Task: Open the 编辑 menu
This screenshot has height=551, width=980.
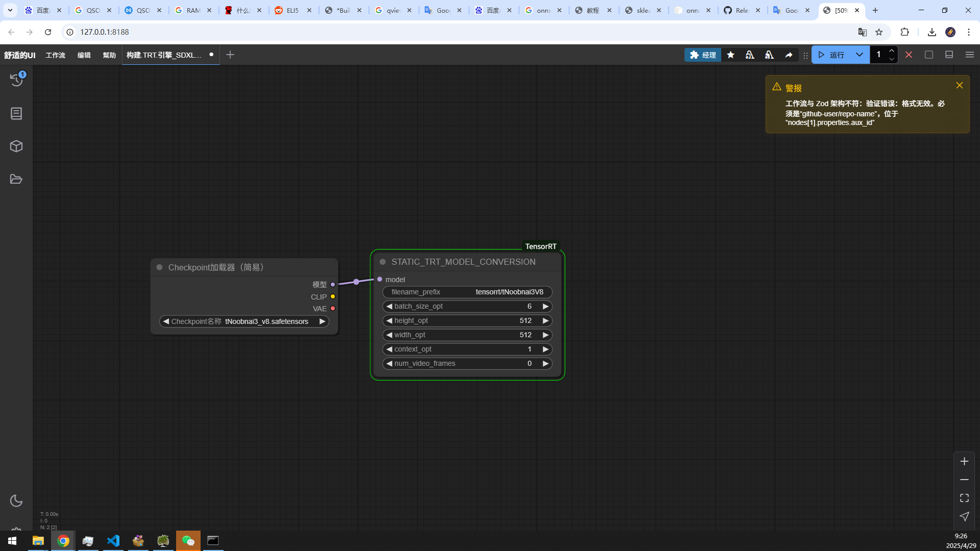Action: click(x=84, y=55)
